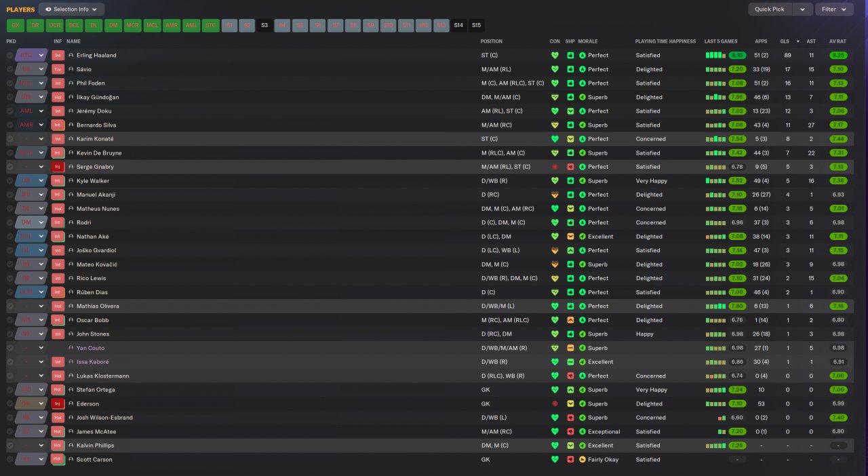
Task: Click Serge Gnabry's red injury condition icon
Action: click(x=555, y=167)
